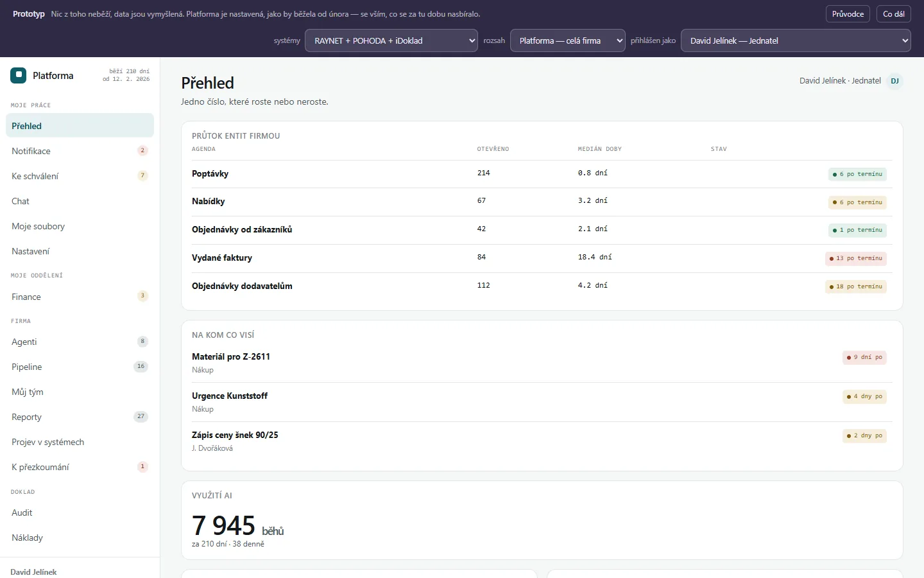Open the systémy dropdown
Image resolution: width=924 pixels, height=578 pixels.
tap(391, 40)
